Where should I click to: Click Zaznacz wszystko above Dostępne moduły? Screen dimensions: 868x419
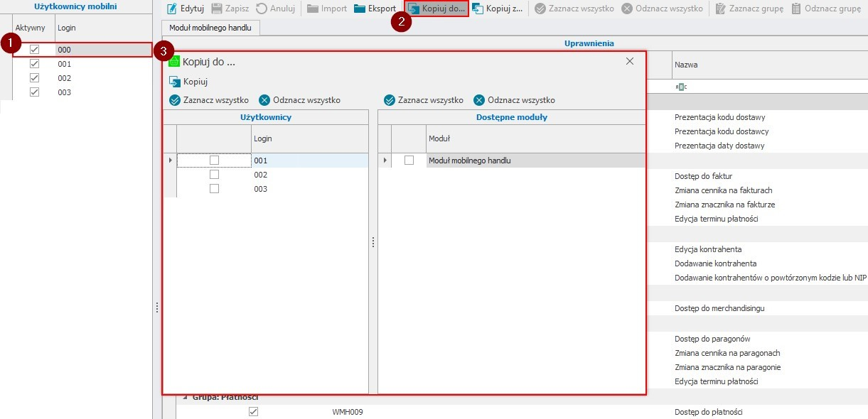click(424, 100)
